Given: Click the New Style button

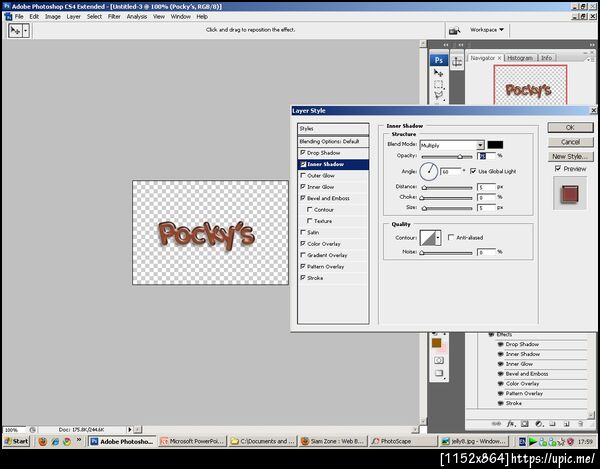Looking at the screenshot, I should 570,156.
